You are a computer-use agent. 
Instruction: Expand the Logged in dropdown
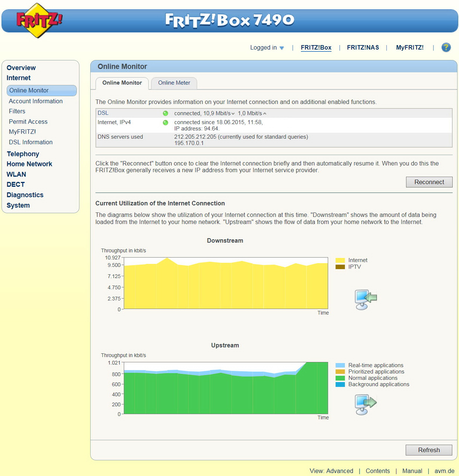267,48
